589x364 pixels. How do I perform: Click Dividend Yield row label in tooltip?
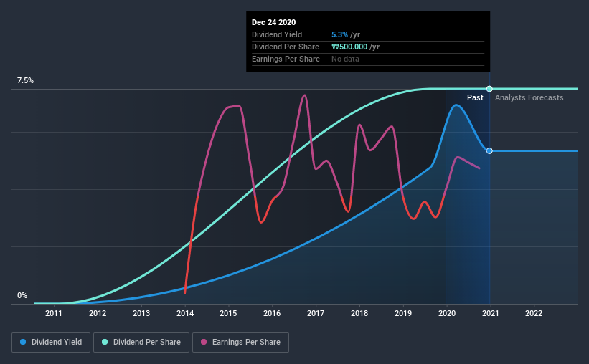pyautogui.click(x=277, y=34)
